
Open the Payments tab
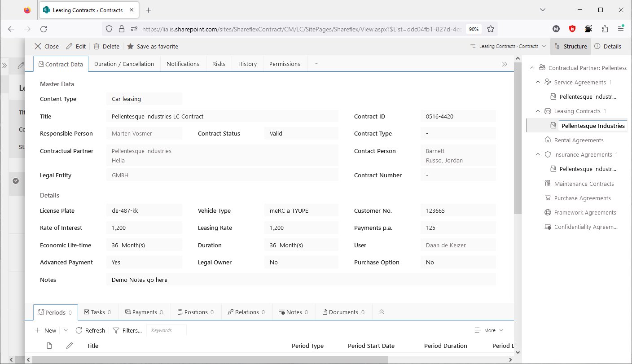tap(145, 312)
